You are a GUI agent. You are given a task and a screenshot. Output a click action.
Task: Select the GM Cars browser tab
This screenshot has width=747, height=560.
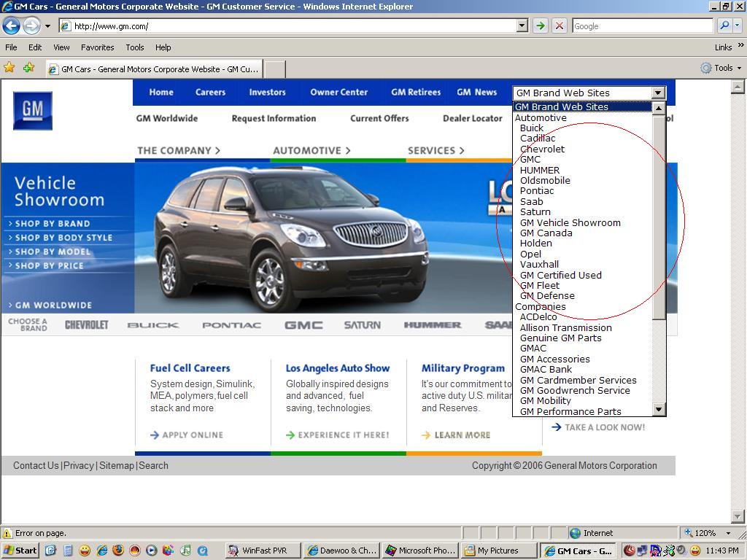[x=154, y=69]
